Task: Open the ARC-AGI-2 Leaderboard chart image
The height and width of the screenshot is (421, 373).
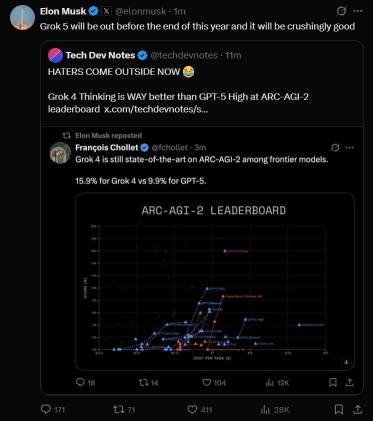Action: click(215, 281)
